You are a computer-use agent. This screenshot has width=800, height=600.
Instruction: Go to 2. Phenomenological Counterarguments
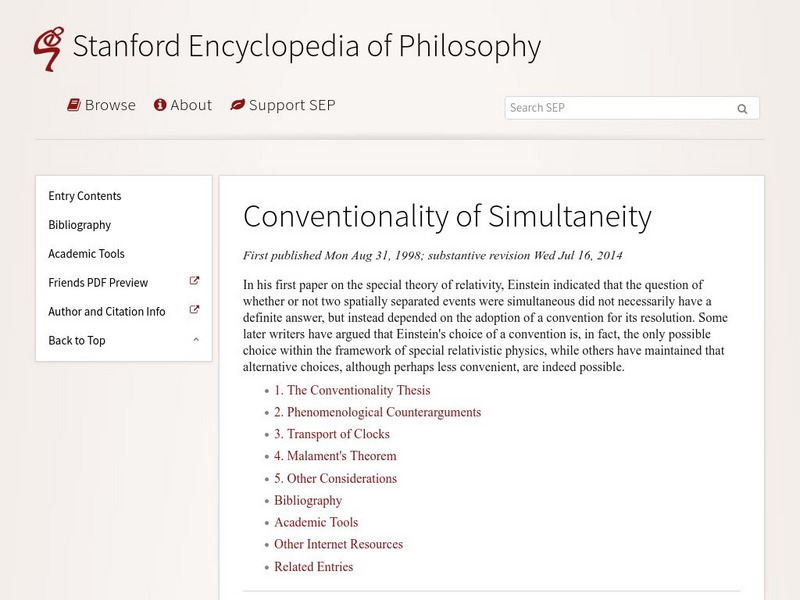click(x=378, y=412)
